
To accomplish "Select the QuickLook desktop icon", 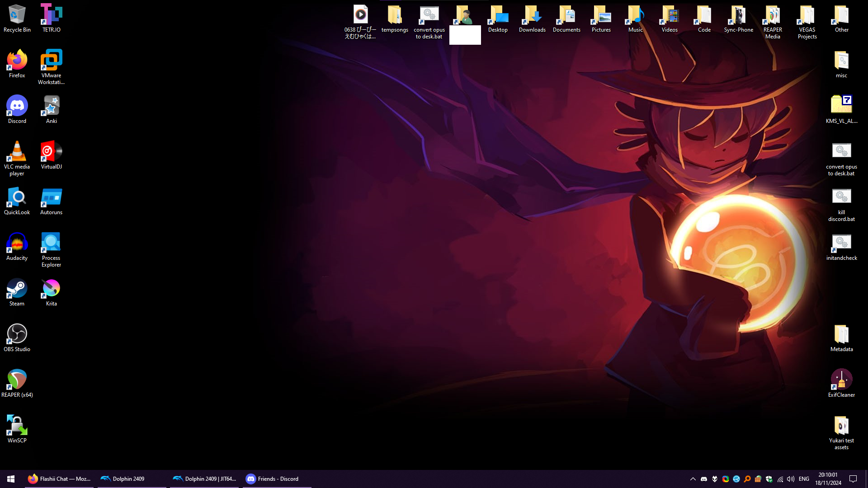I will click(x=17, y=201).
